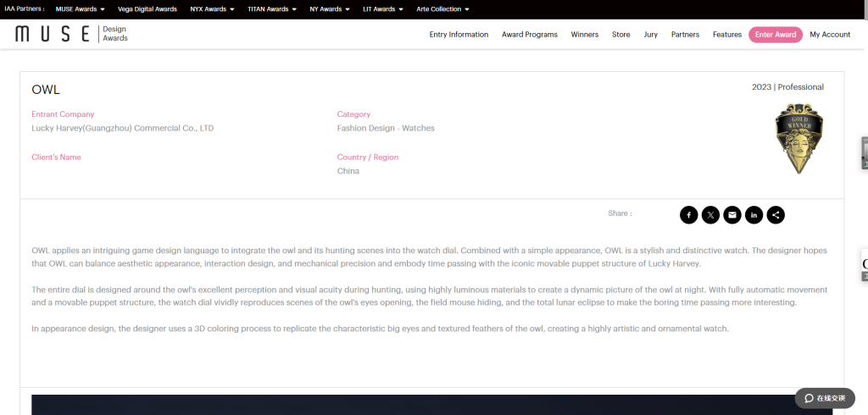Share the entry on LinkedIn
Viewport: 868px width, 415px height.
pyautogui.click(x=754, y=215)
